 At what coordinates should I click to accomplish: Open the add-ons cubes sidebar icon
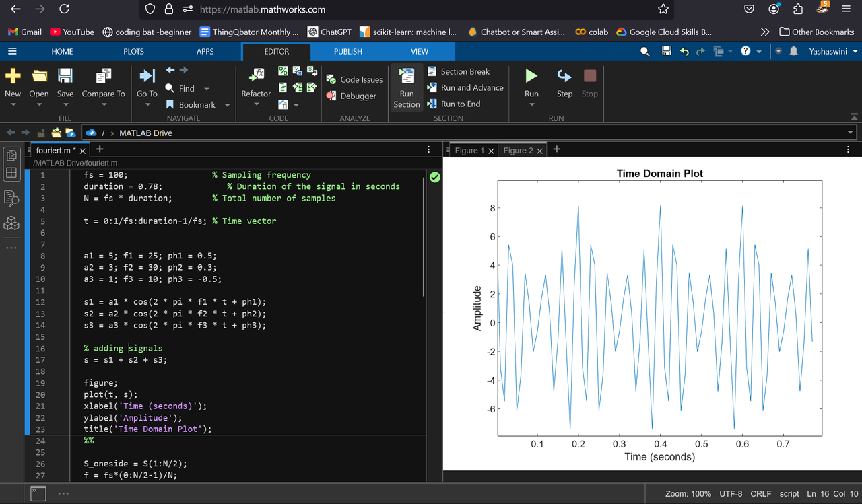coord(11,223)
